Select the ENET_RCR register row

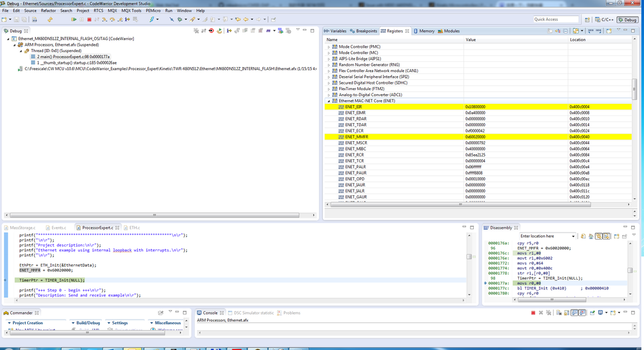[x=478, y=155]
